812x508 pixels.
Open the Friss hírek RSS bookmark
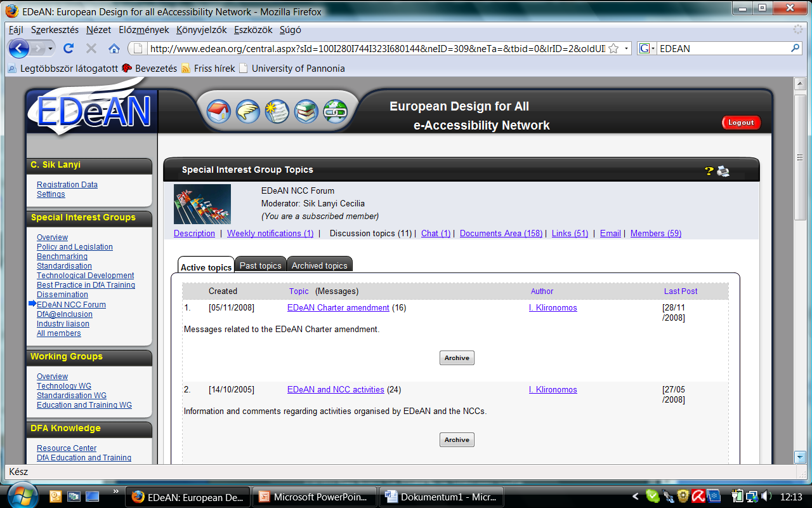(208, 68)
